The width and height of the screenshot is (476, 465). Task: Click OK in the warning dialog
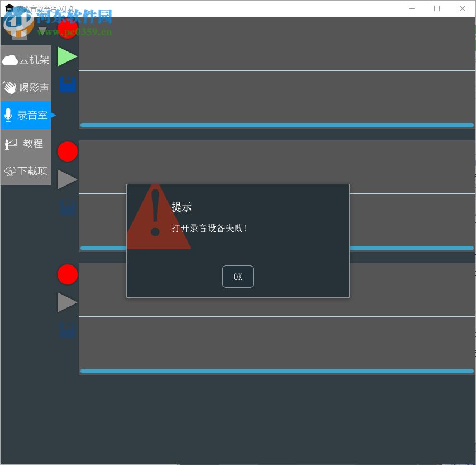pos(237,277)
